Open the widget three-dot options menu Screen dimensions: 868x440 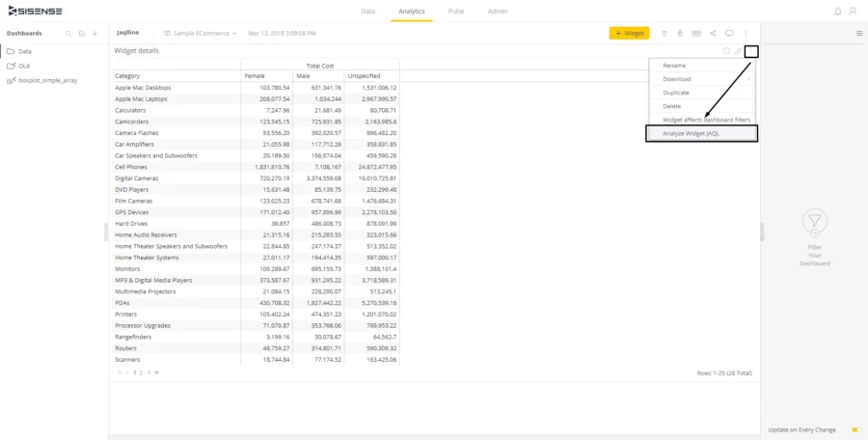coord(751,51)
